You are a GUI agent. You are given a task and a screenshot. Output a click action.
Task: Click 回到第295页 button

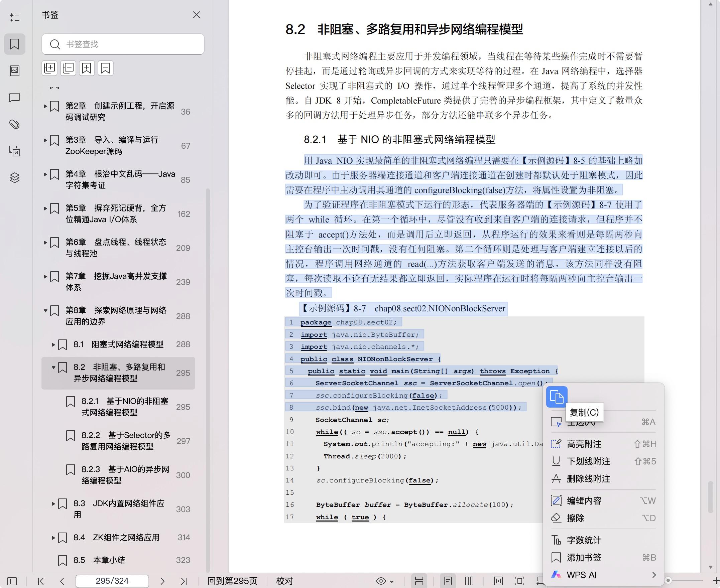232,581
